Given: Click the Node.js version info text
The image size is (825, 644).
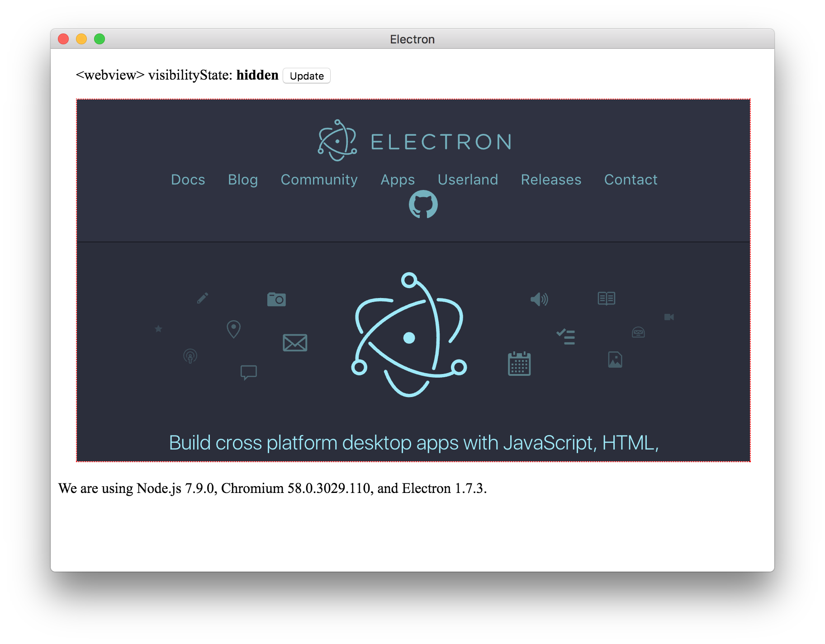Looking at the screenshot, I should (273, 488).
